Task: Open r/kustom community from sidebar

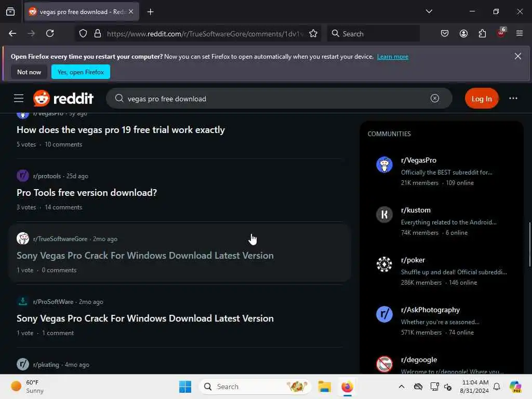Action: 416,210
